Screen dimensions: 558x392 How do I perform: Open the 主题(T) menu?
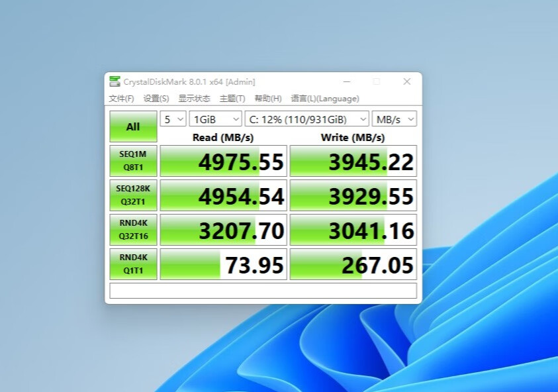tap(232, 99)
